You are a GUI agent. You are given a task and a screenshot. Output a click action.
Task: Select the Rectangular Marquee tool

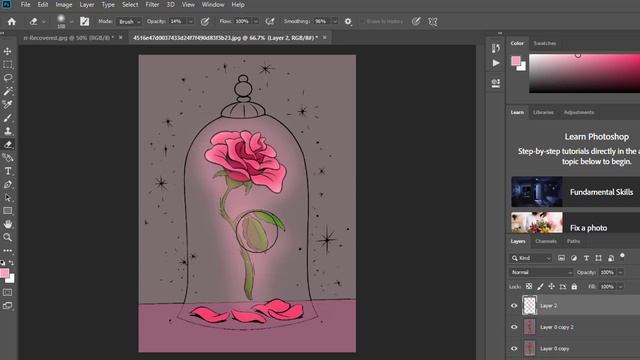point(7,64)
